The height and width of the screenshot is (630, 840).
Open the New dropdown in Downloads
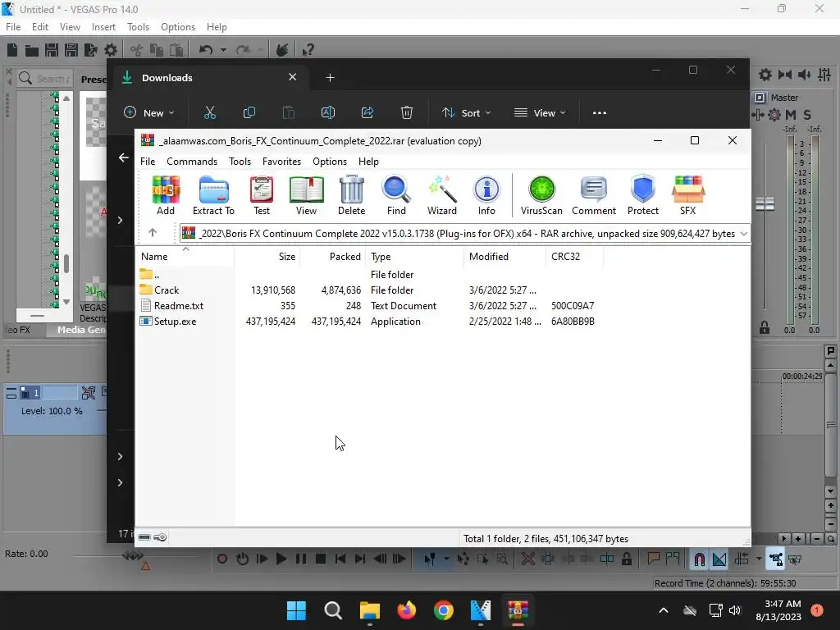pyautogui.click(x=148, y=112)
